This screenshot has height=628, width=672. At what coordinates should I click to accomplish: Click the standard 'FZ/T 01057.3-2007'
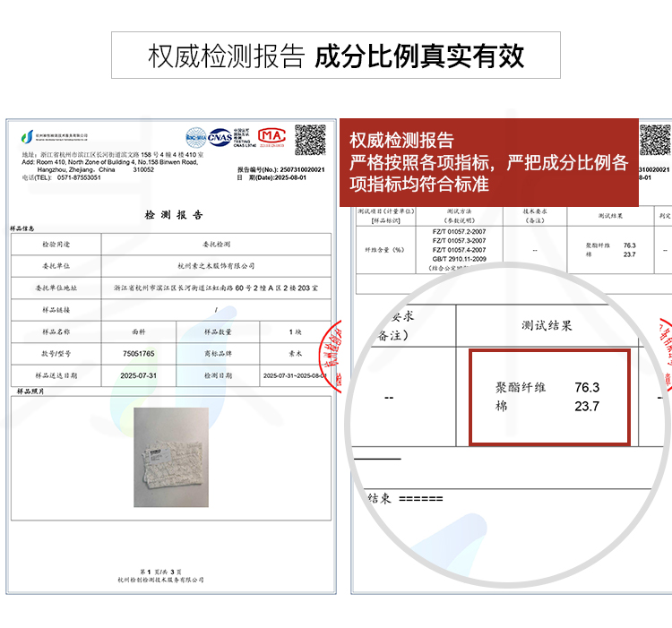[459, 241]
